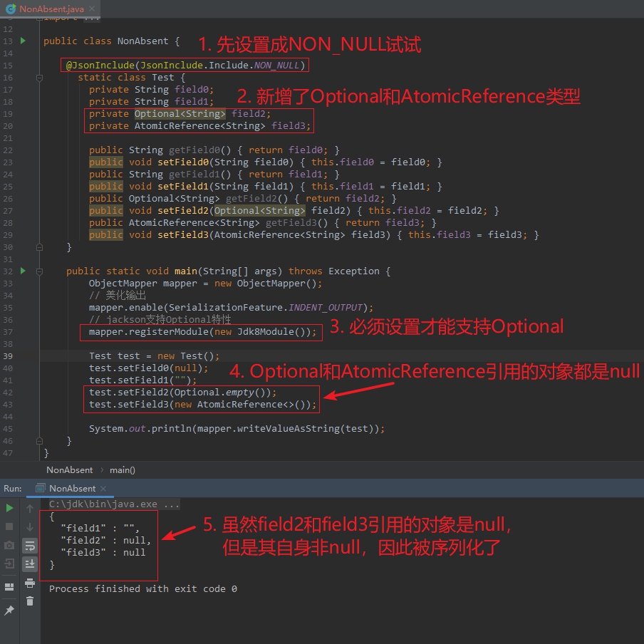Select the NonAbsent run tab
The image size is (644, 644).
72,488
